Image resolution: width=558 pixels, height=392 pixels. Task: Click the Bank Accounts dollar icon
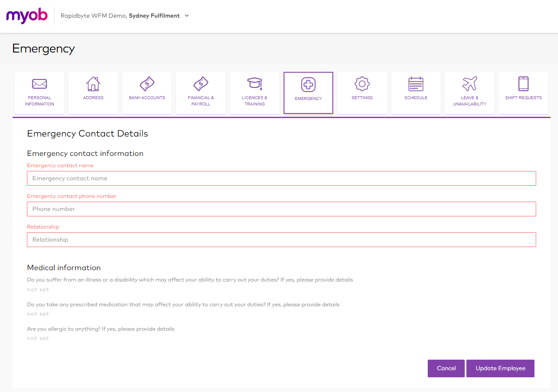[x=147, y=84]
